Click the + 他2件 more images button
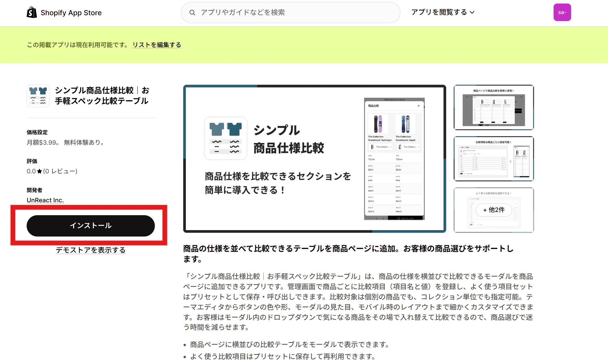 [494, 210]
